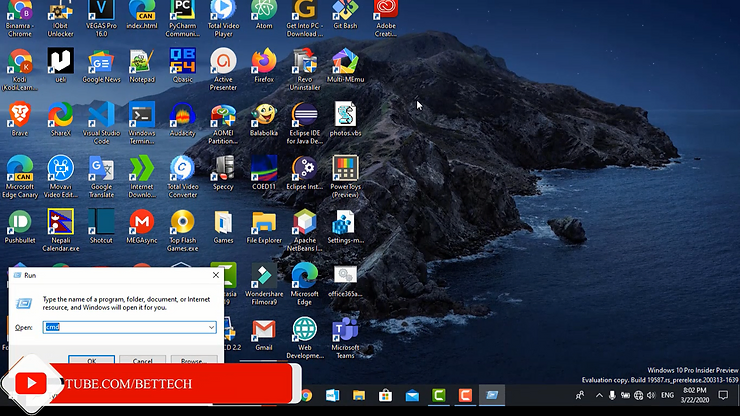
Task: Open Action Center notifications icon
Action: point(723,395)
